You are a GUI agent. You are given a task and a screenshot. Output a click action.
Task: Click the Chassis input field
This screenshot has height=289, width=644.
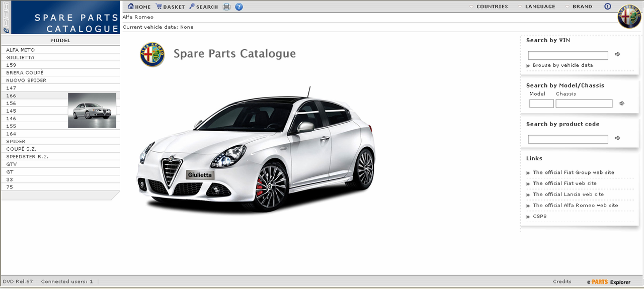point(584,104)
